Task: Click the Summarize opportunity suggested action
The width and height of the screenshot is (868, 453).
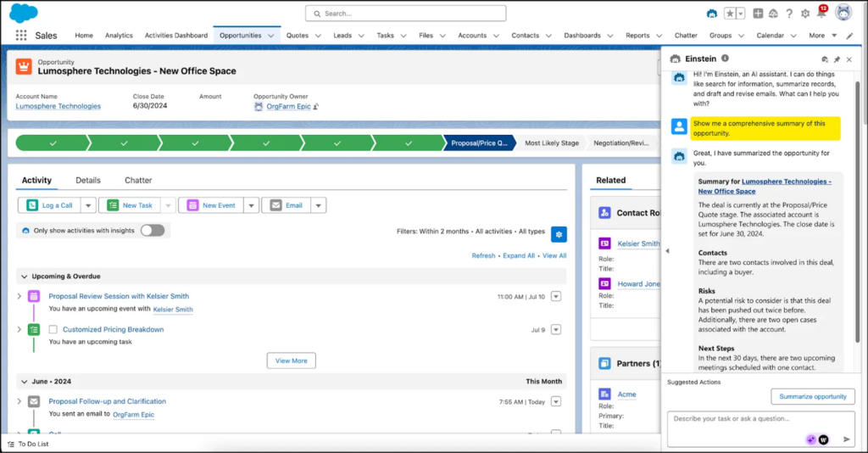Action: click(x=813, y=396)
